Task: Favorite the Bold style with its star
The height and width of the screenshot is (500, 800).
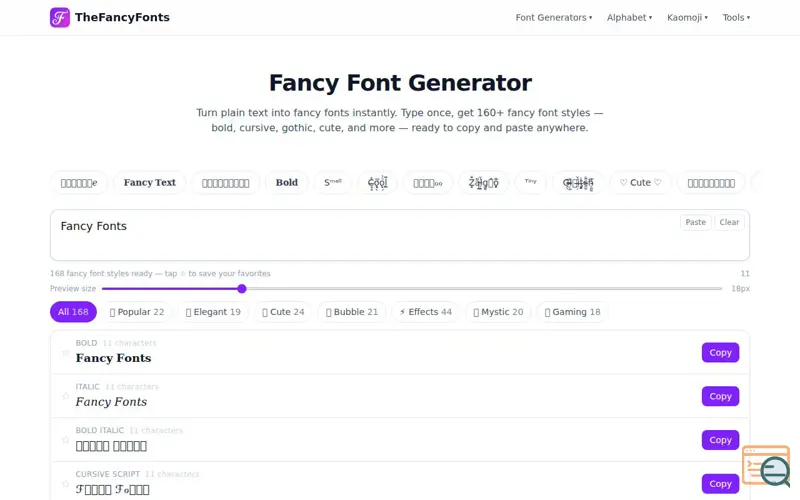Action: (65, 353)
